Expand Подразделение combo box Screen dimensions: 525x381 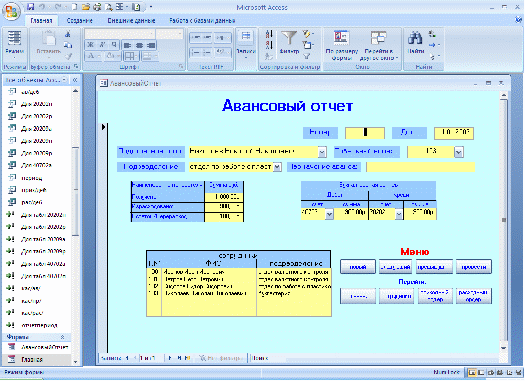tap(277, 167)
